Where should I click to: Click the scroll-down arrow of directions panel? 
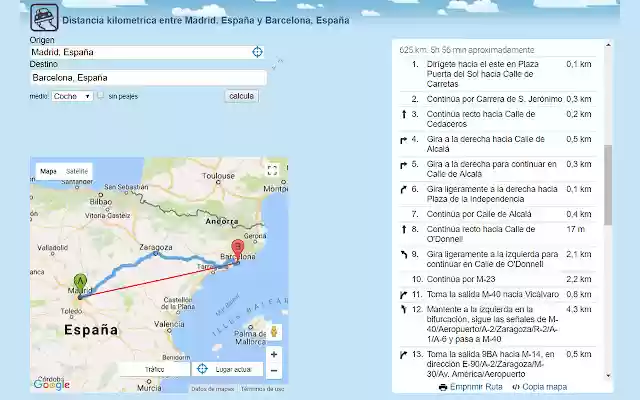click(x=608, y=376)
